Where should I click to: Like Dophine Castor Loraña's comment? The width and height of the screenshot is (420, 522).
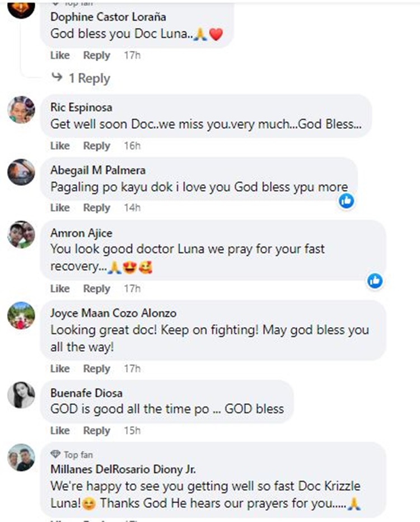point(59,55)
